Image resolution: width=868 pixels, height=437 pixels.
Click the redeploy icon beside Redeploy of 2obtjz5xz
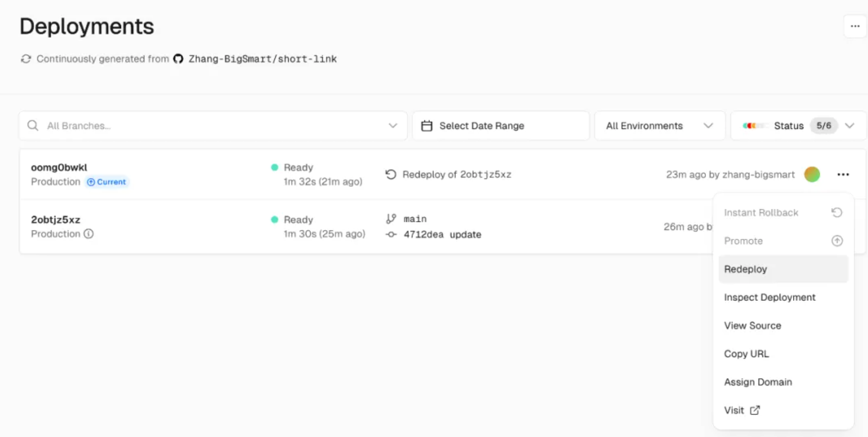point(391,174)
